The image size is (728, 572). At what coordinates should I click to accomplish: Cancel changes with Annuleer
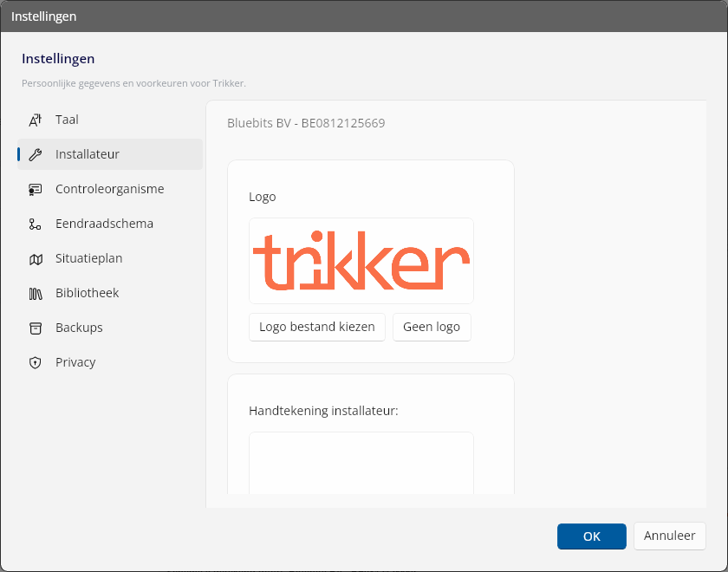pos(669,536)
